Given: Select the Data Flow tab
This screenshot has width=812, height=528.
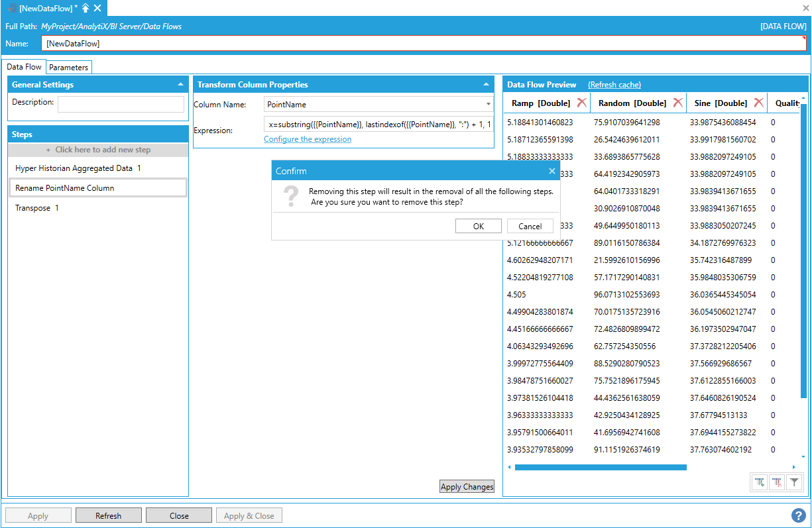Looking at the screenshot, I should pyautogui.click(x=24, y=67).
